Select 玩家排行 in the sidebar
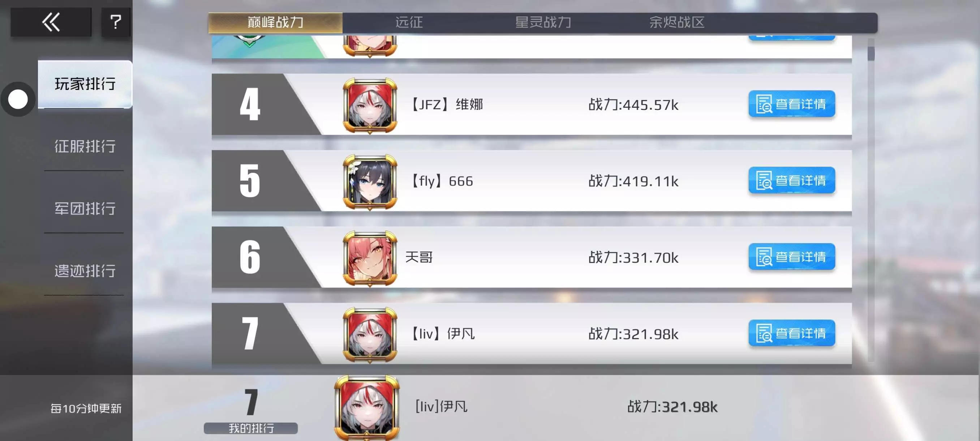The image size is (980, 441). tap(85, 84)
